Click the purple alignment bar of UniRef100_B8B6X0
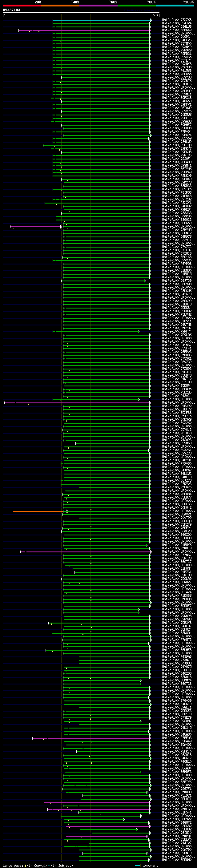 click(85, 30)
